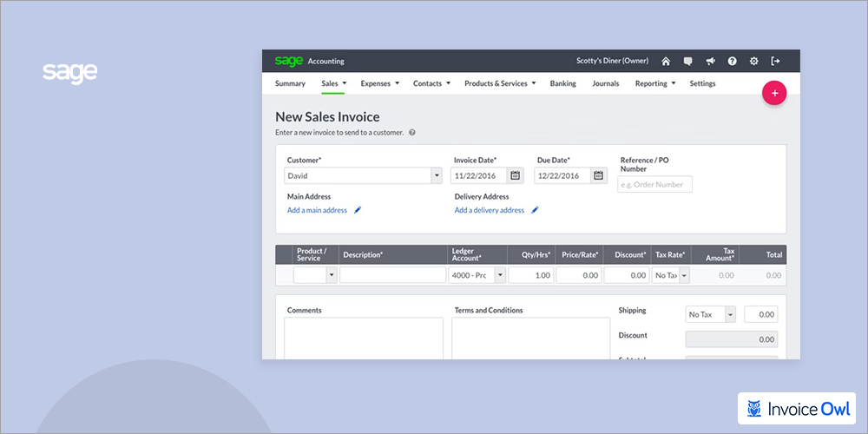868x434 pixels.
Task: Click the Terms and Conditions text area
Action: coord(531,339)
